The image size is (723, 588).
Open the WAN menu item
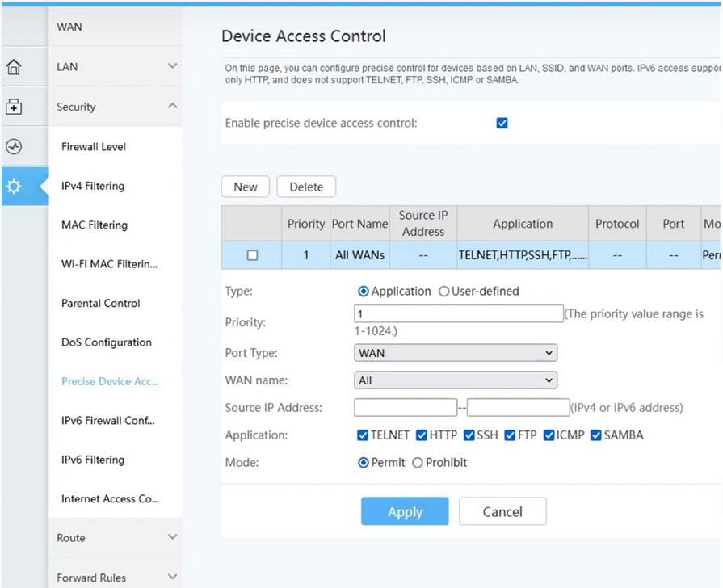(x=116, y=27)
